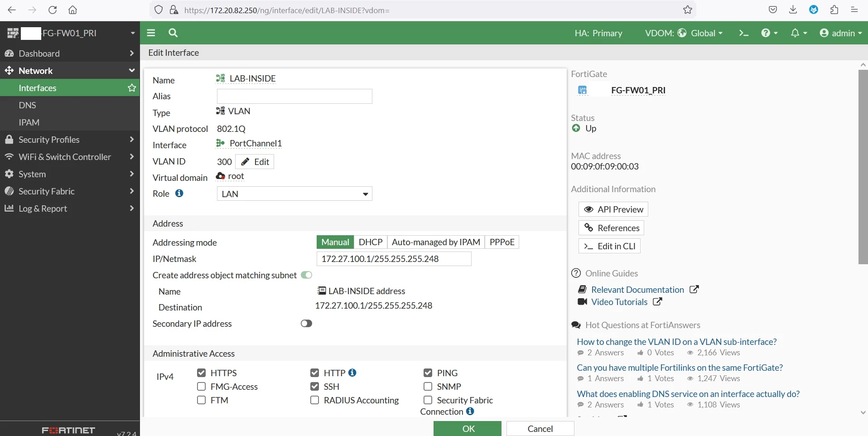This screenshot has height=436, width=868.
Task: Open the Role dropdown
Action: [x=294, y=194]
